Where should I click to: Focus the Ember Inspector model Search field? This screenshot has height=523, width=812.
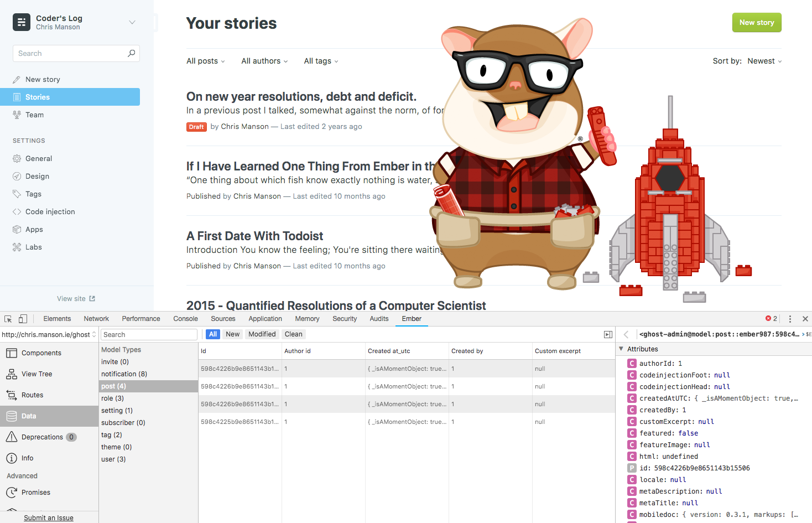149,334
